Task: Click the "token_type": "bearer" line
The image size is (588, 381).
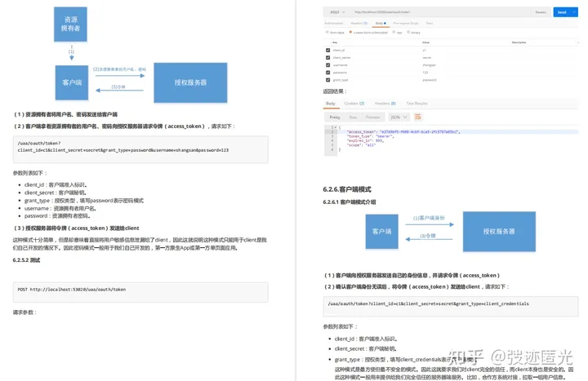Action: [x=370, y=136]
